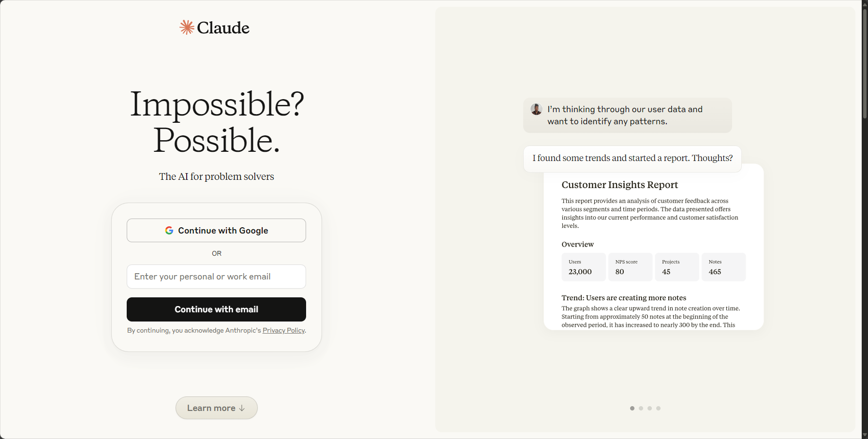Click the Users 23,000 stat card
This screenshot has height=439, width=868.
[584, 267]
